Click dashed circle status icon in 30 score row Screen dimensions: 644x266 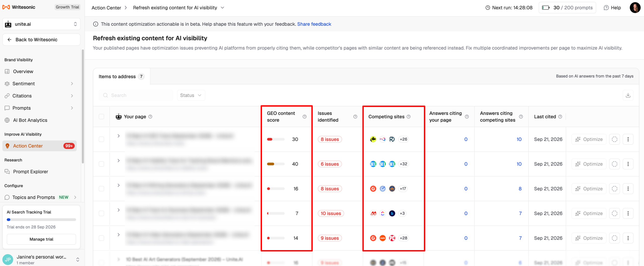click(x=614, y=139)
